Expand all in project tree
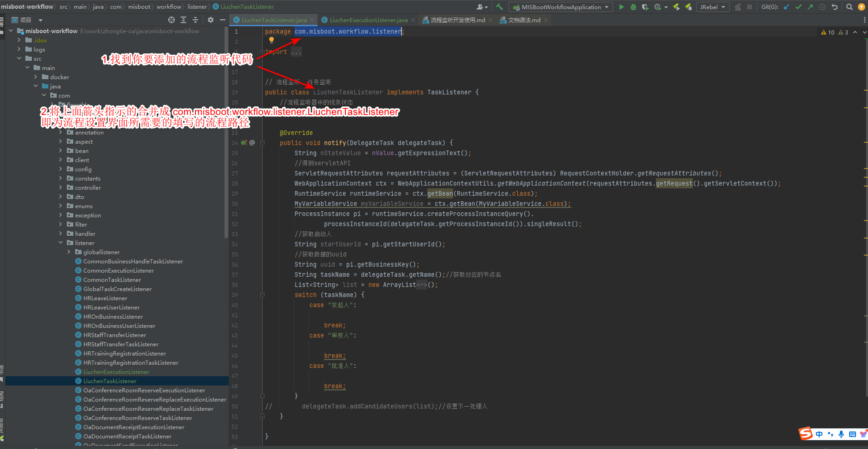 pyautogui.click(x=183, y=20)
